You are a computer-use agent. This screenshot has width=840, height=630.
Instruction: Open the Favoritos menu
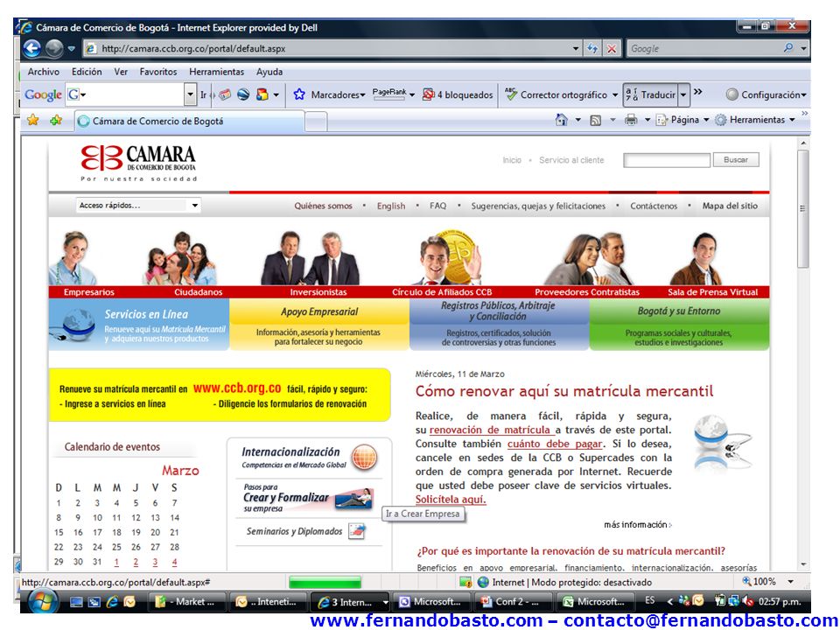pyautogui.click(x=158, y=72)
